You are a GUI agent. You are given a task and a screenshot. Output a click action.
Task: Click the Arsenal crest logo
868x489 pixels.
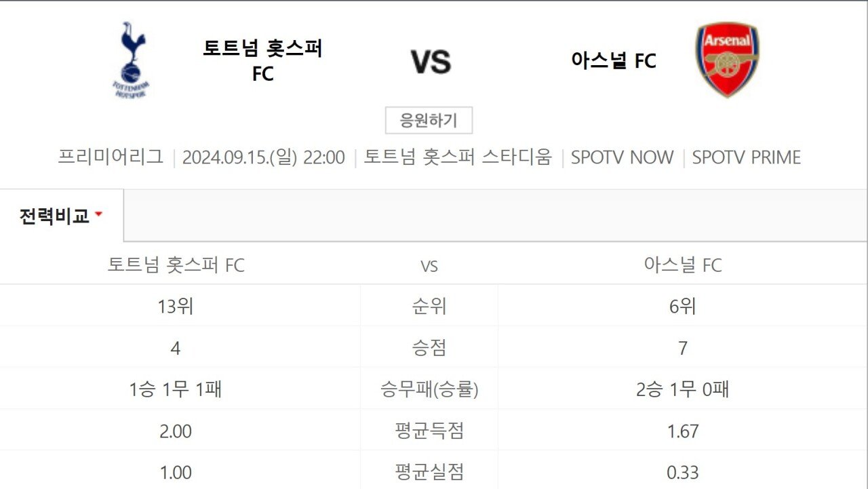727,60
